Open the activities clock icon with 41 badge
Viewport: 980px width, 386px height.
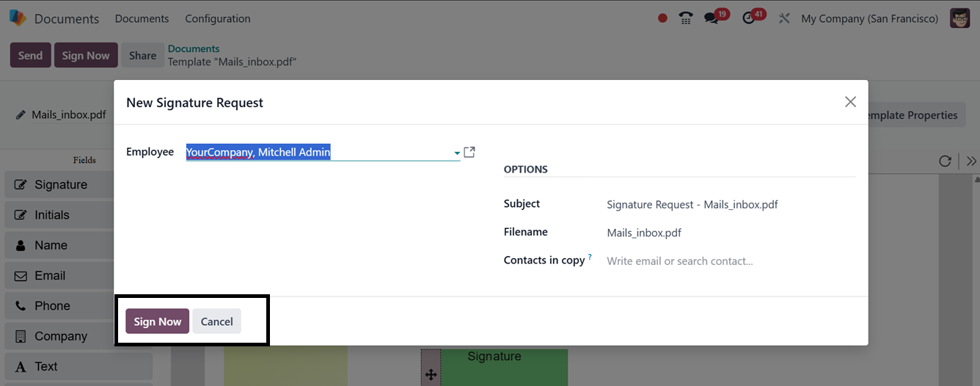click(749, 18)
